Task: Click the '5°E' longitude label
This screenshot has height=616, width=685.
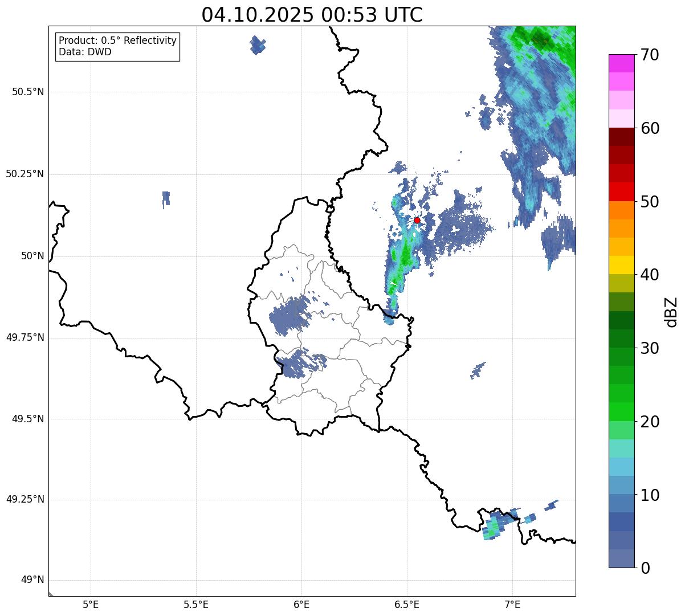Action: (91, 605)
